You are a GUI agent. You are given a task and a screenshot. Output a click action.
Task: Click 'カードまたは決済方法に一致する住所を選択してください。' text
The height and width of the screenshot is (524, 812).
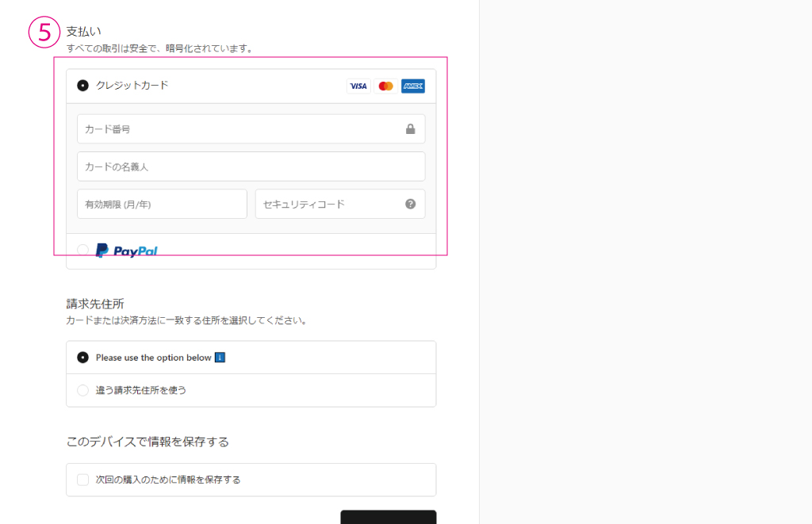[188, 320]
